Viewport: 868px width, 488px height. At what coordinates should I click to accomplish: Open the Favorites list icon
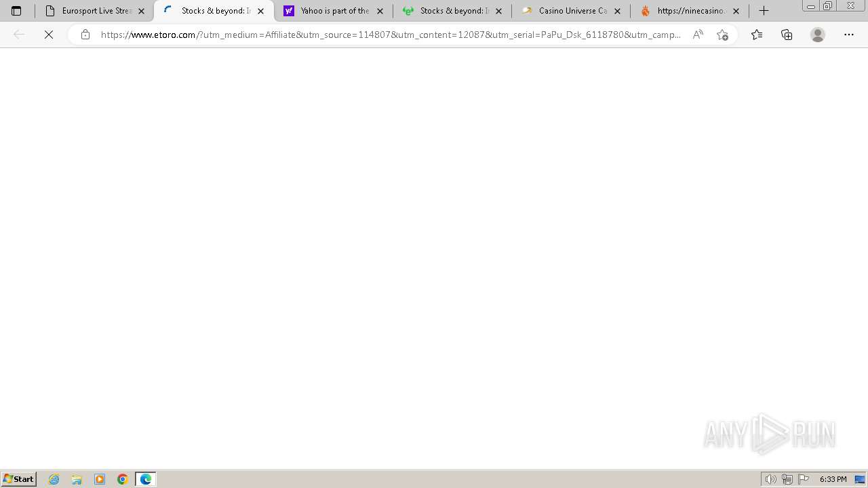click(x=757, y=35)
